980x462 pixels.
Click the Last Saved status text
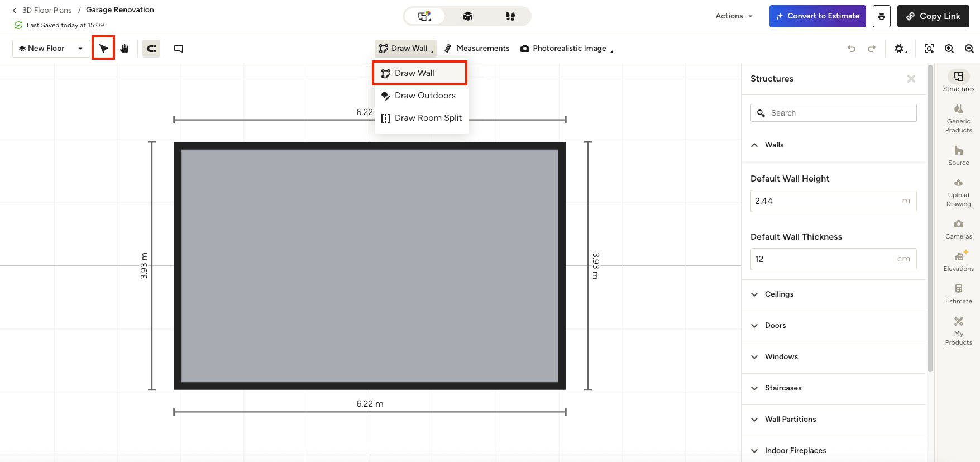click(65, 25)
